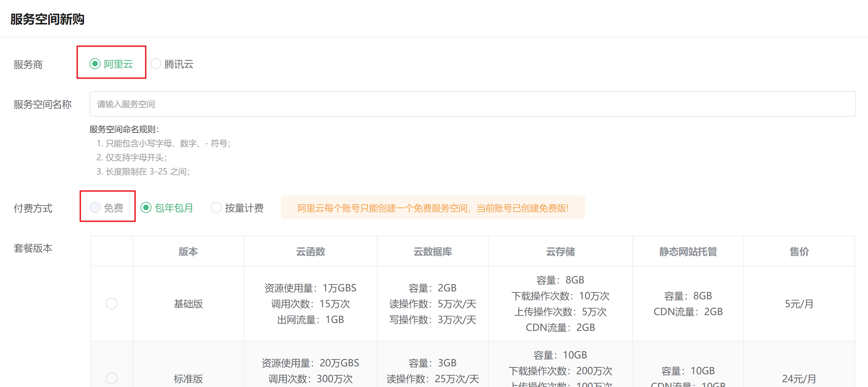Choose the 免费 payment option
Screen dimensions: 868x387
(95, 207)
